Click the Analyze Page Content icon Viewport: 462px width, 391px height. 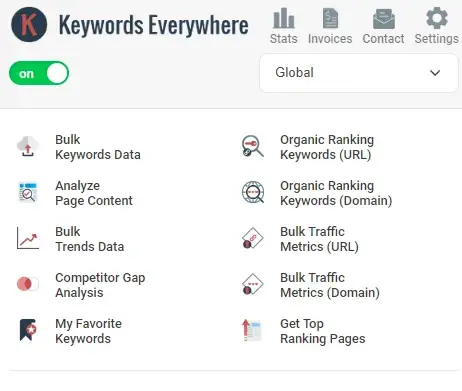click(28, 193)
